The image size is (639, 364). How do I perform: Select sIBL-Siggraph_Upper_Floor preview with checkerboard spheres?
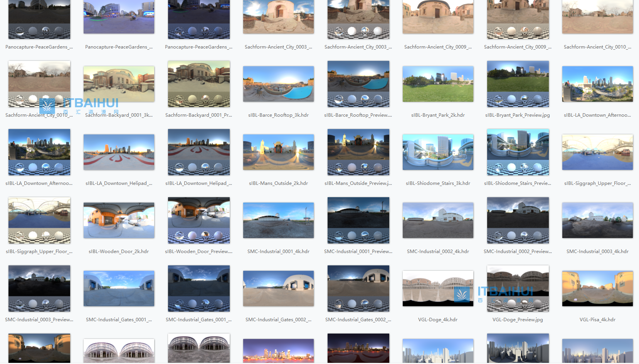tap(39, 220)
